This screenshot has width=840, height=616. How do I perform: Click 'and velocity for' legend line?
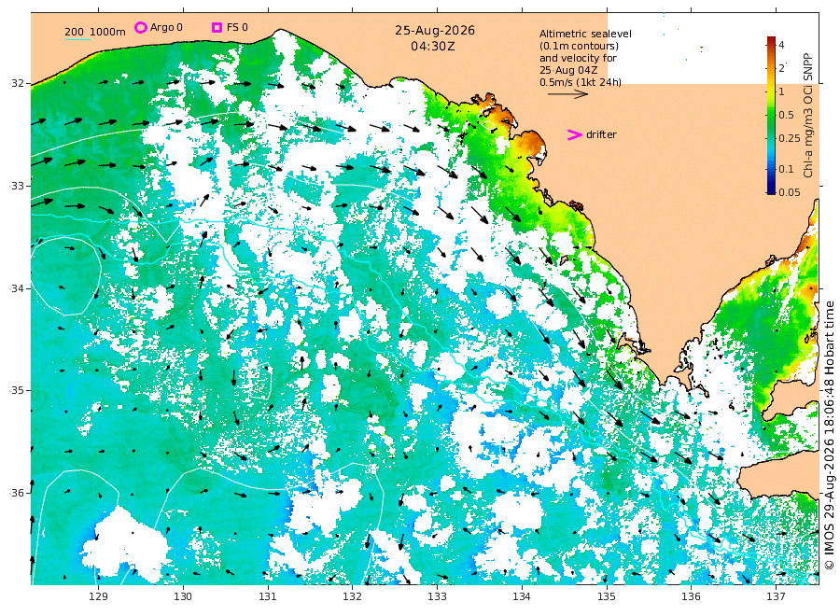pos(578,58)
